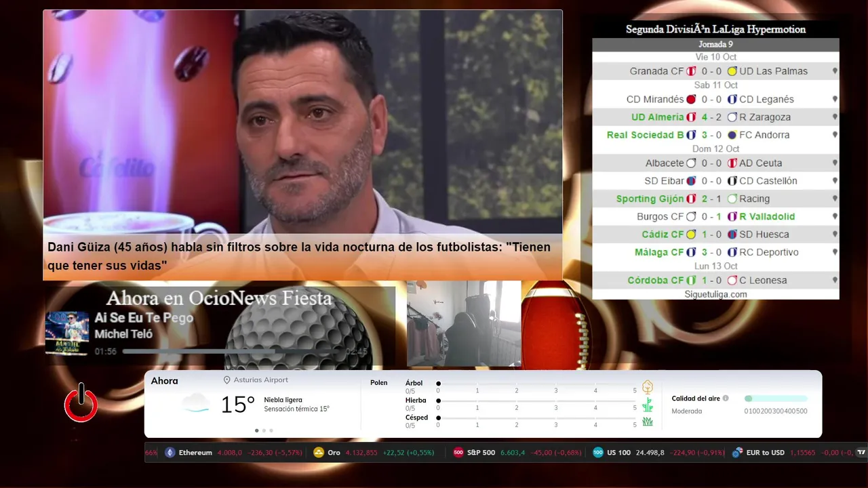The width and height of the screenshot is (868, 488).
Task: Select the first weather carousel dot
Action: [x=256, y=430]
